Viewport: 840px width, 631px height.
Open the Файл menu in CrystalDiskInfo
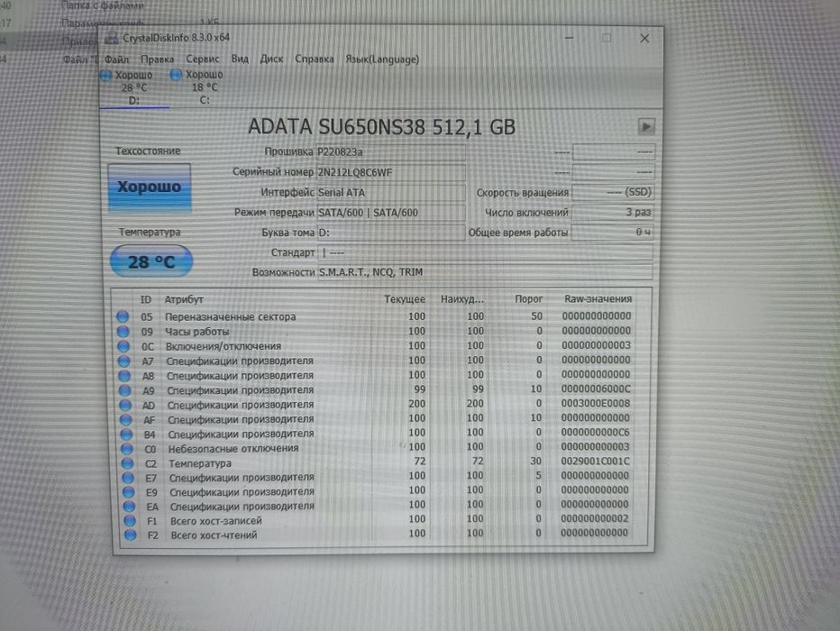click(x=116, y=59)
